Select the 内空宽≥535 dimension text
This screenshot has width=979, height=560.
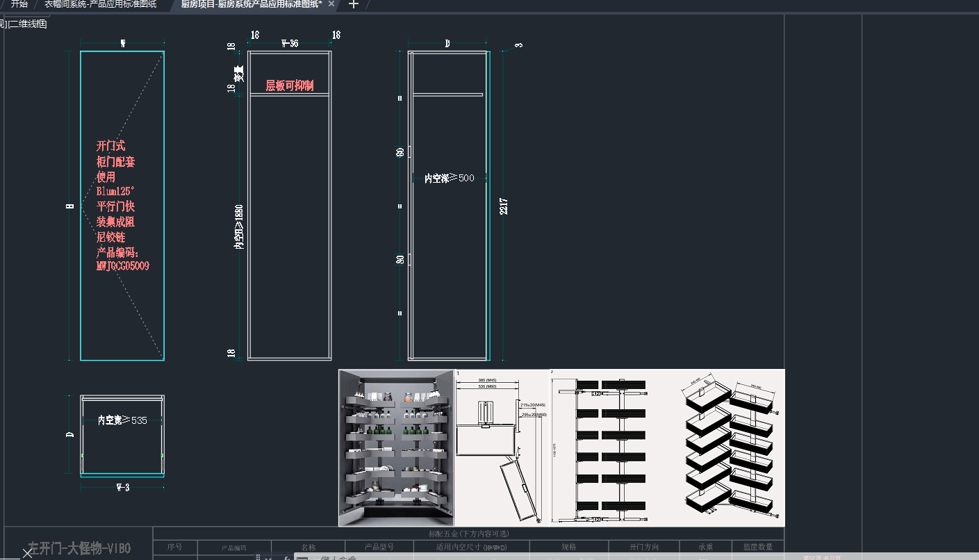(122, 420)
